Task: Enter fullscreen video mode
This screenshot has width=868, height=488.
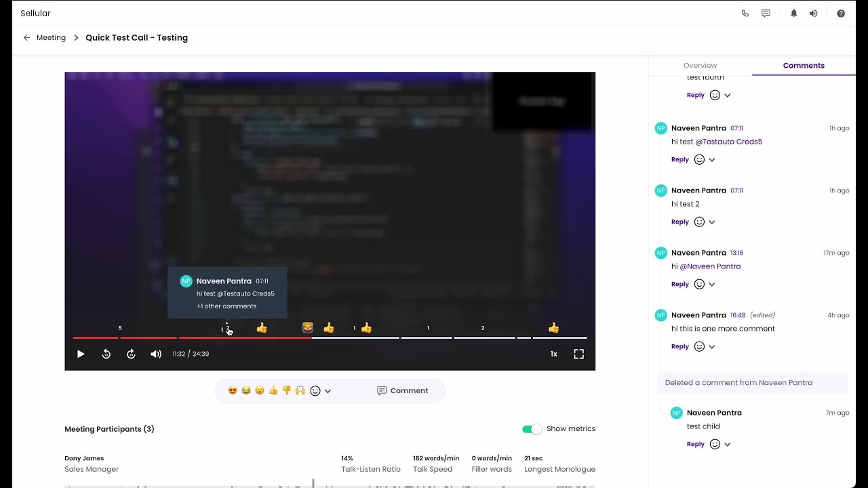Action: (x=578, y=354)
